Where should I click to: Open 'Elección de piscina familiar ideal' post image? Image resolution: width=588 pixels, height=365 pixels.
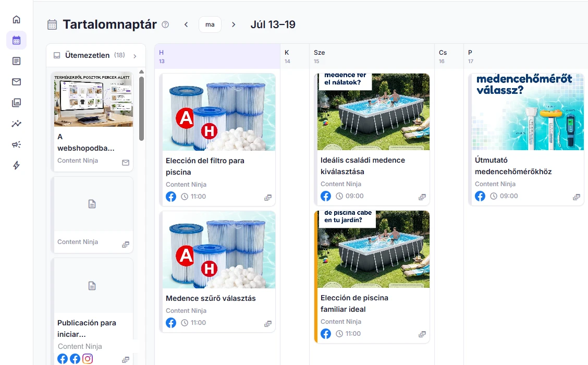click(x=374, y=249)
